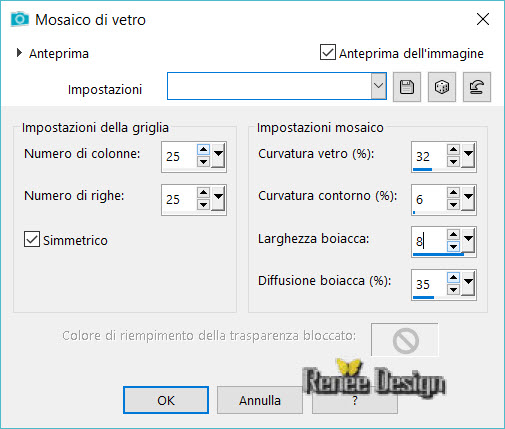Increase Curvatura vetro value with up arrow
Viewport: 505px width, 429px height.
(x=453, y=150)
